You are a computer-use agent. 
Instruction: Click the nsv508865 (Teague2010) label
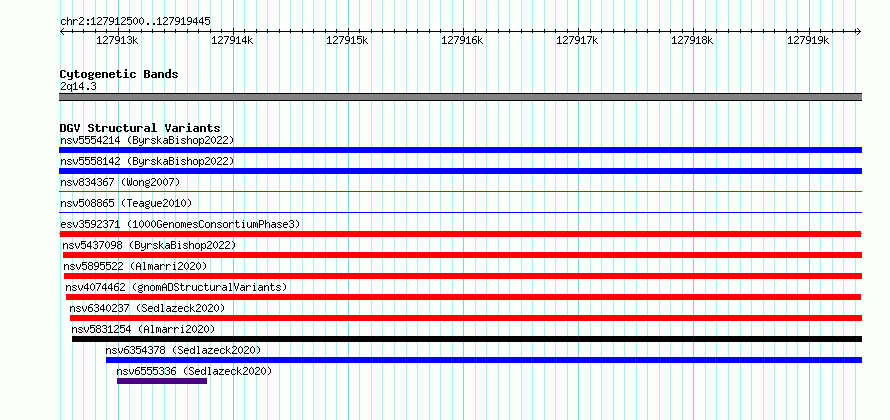(126, 203)
